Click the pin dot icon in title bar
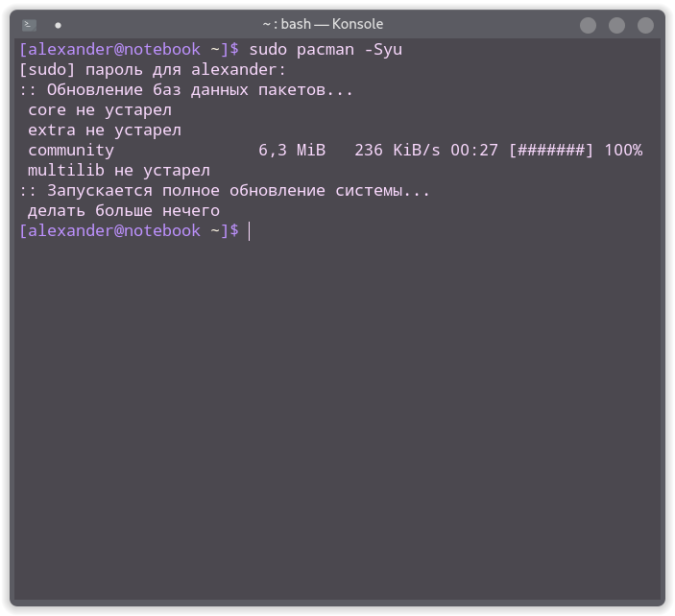The height and width of the screenshot is (616, 675). pyautogui.click(x=59, y=26)
